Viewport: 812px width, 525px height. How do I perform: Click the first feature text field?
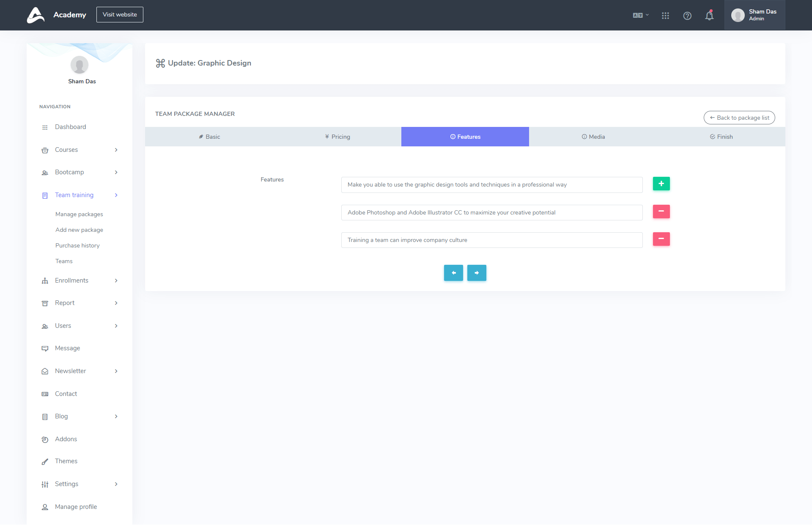(491, 185)
